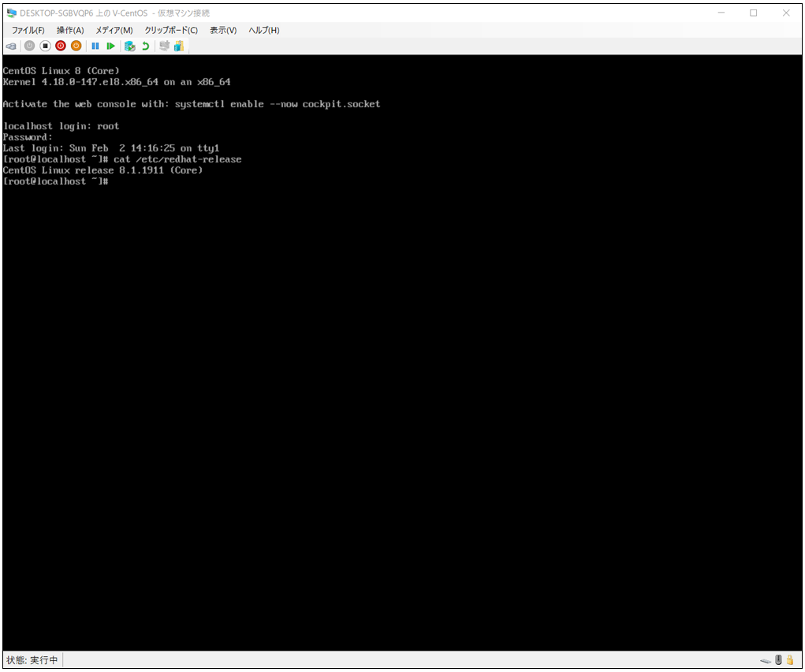Create a checkpoint with the database icon
This screenshot has height=672, width=805.
pyautogui.click(x=130, y=47)
